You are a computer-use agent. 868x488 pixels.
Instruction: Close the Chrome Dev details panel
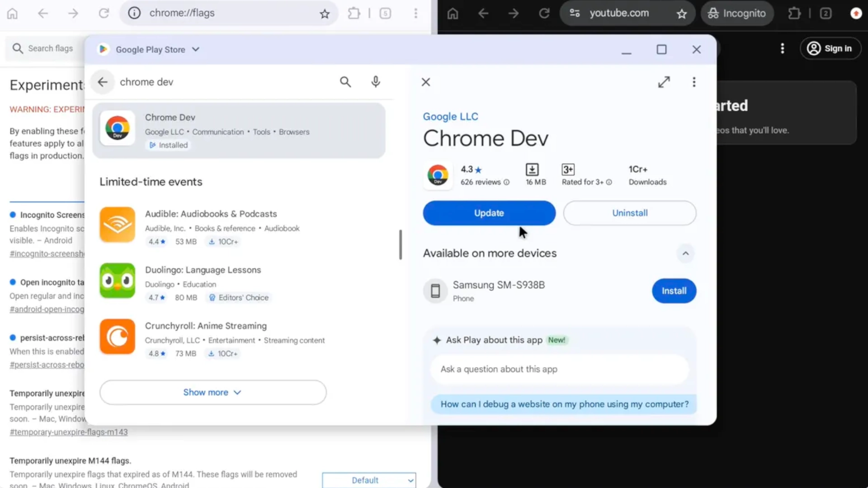425,82
